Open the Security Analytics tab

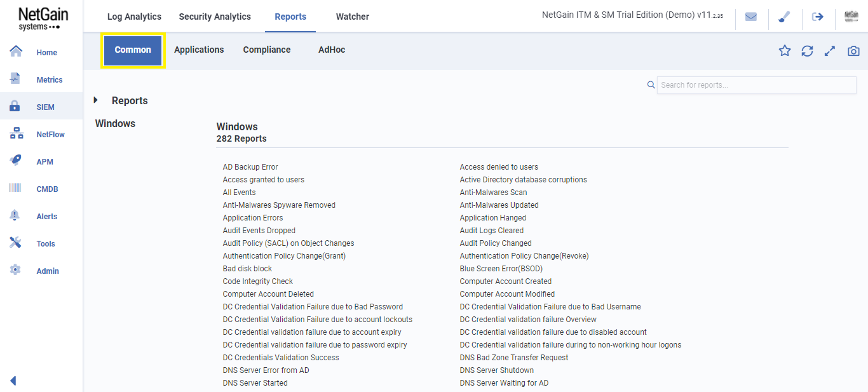215,17
